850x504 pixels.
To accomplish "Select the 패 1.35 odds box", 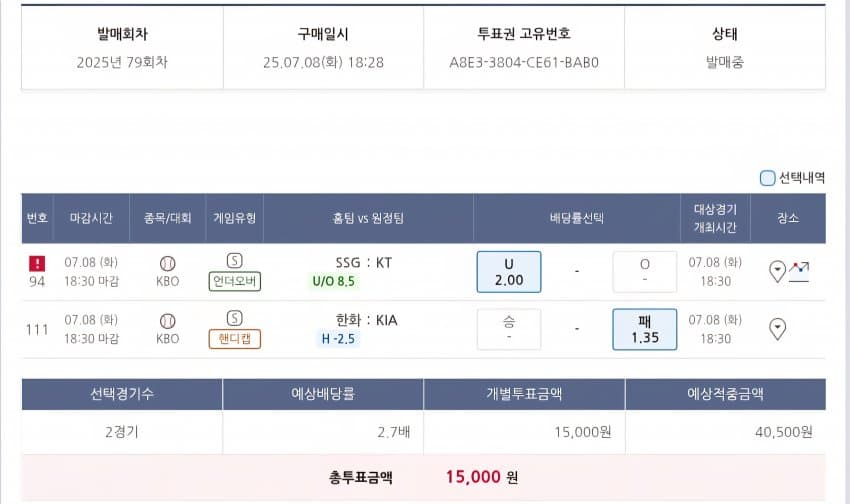I will coord(645,329).
